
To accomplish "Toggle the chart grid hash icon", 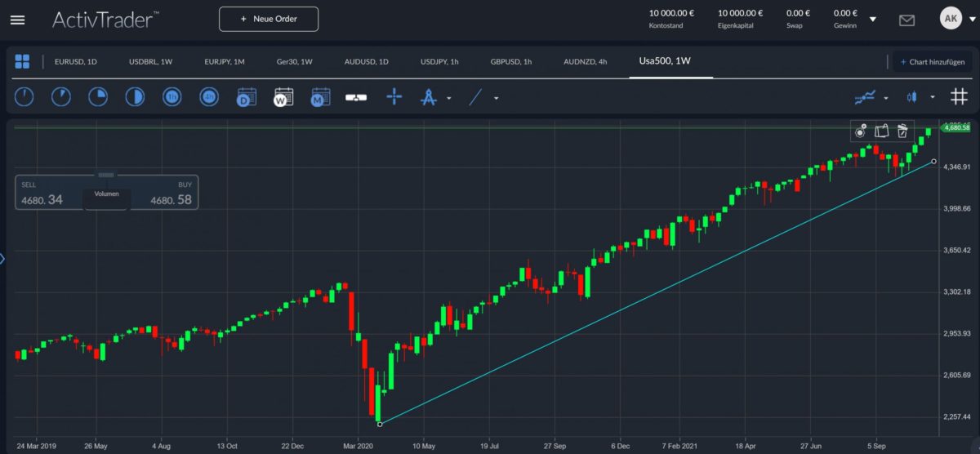I will 959,97.
